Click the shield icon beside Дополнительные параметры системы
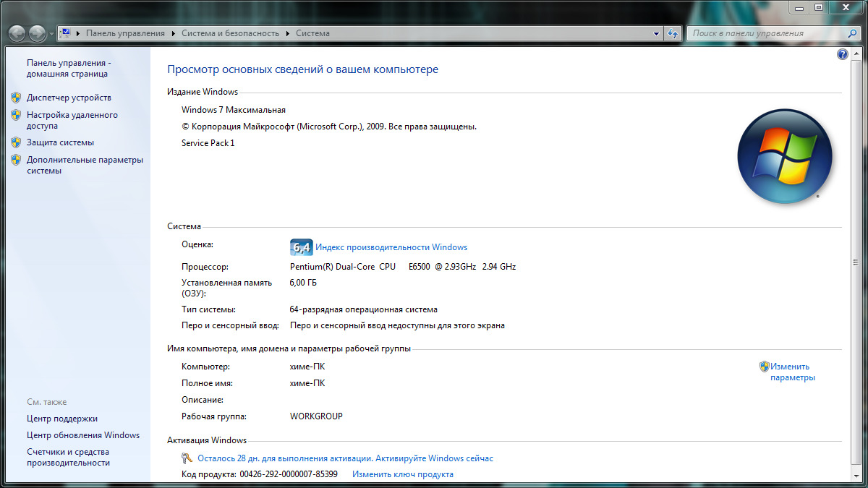This screenshot has width=868, height=488. coord(16,159)
